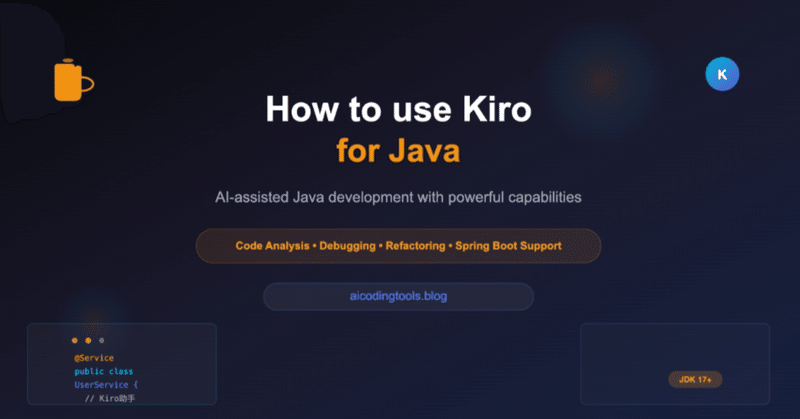Viewport: 800px width, 419px height.
Task: Open the aicodingtools.blog link
Action: (x=398, y=297)
